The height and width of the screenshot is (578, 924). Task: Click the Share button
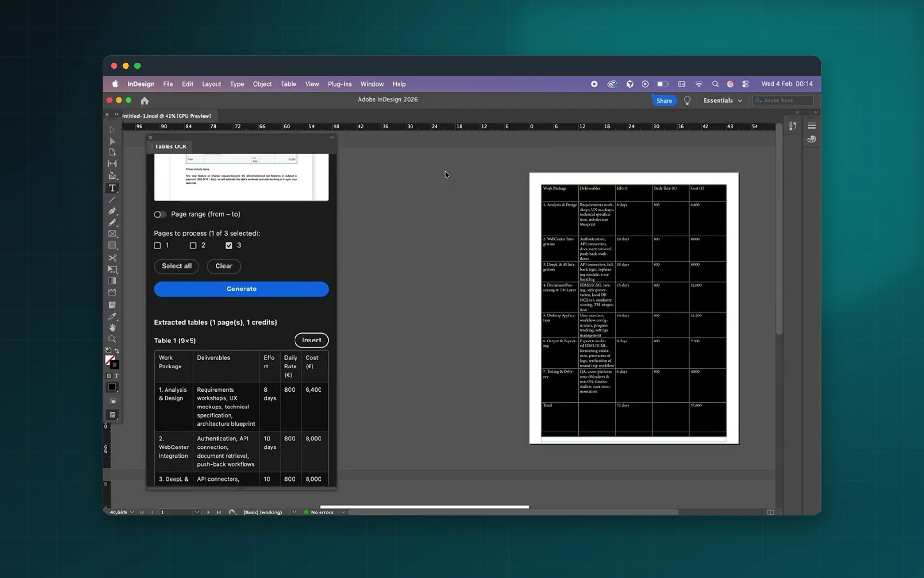(664, 101)
